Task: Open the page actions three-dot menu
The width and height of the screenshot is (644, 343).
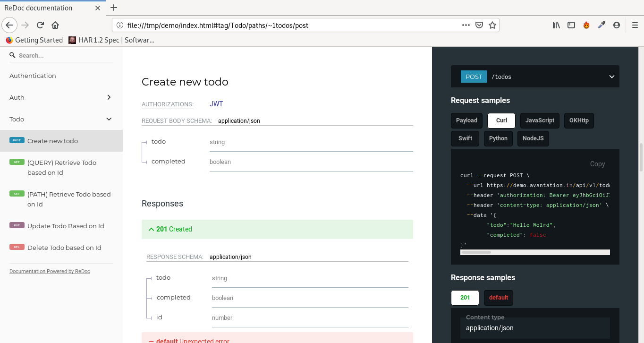Action: 466,25
